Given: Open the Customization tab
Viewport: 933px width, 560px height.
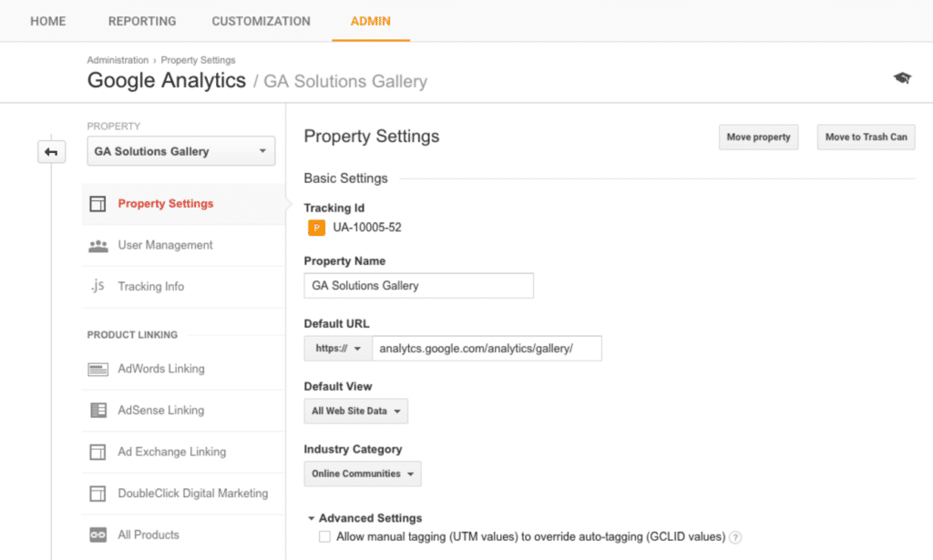Looking at the screenshot, I should click(x=261, y=22).
